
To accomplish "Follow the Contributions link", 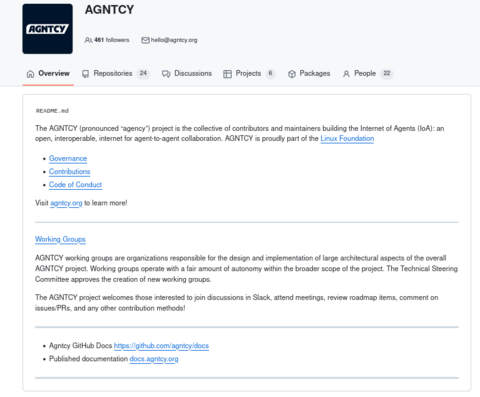I will click(x=69, y=171).
